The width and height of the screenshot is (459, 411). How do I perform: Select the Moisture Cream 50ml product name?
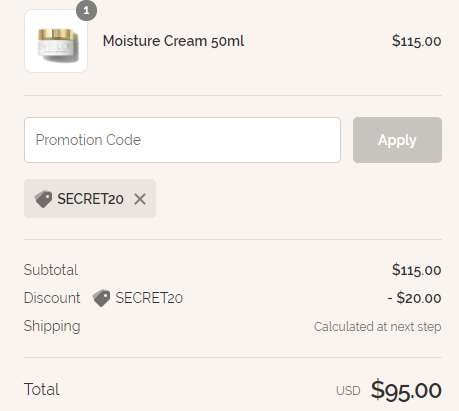point(173,41)
